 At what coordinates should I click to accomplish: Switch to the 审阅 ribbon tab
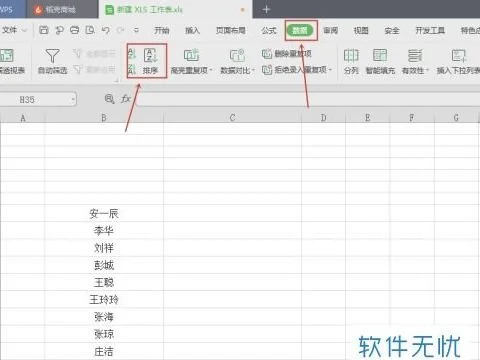331,31
